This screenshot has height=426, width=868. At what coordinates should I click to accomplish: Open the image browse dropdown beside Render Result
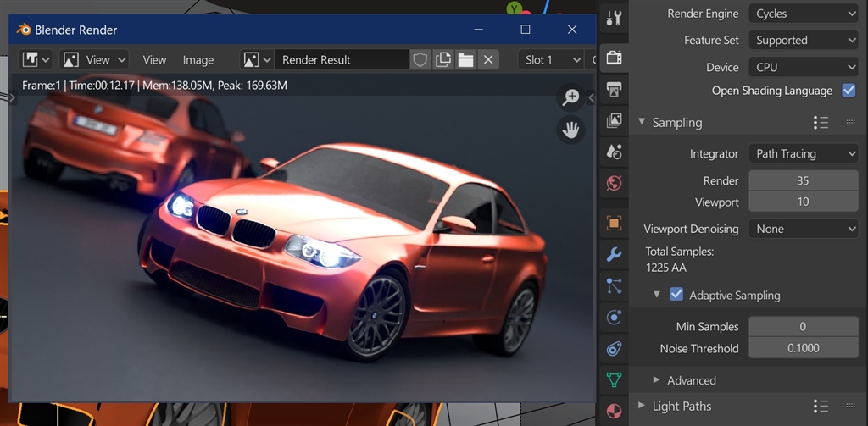(x=258, y=60)
